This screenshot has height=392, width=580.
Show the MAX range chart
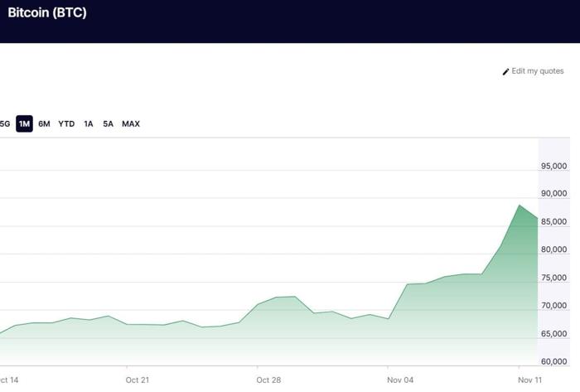click(x=131, y=123)
